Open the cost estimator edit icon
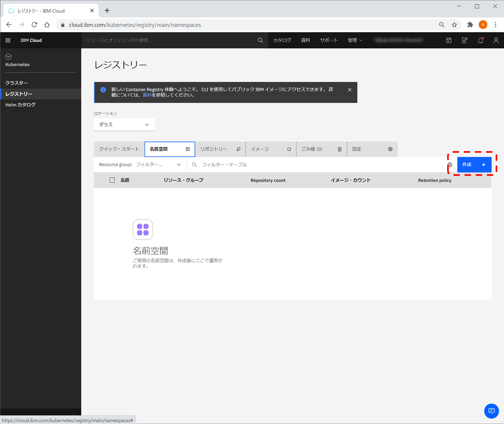Image resolution: width=504 pixels, height=424 pixels. click(x=465, y=40)
